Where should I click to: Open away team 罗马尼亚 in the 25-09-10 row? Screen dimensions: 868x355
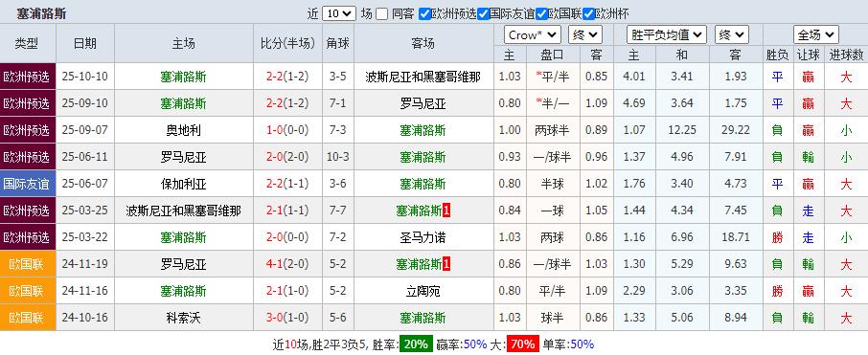pos(423,103)
